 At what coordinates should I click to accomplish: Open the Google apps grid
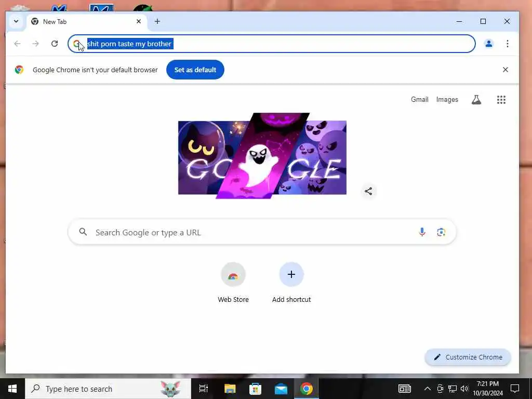(x=501, y=99)
